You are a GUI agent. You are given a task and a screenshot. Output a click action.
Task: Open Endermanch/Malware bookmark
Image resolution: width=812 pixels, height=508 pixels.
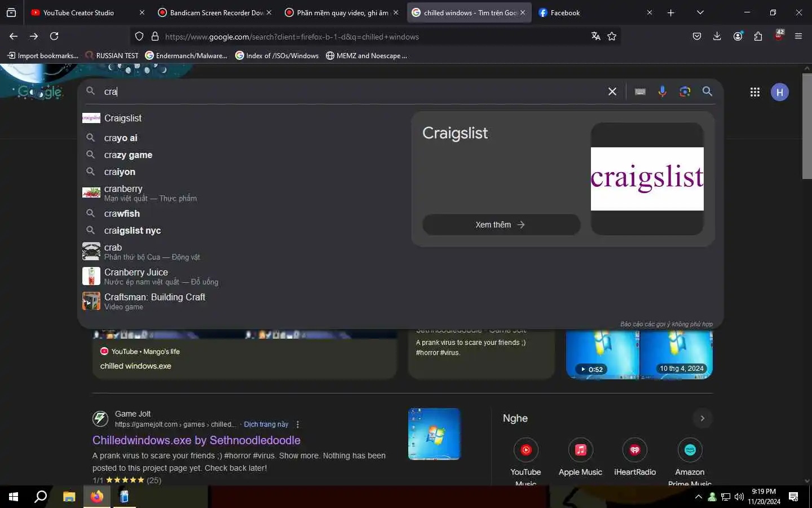tap(186, 55)
